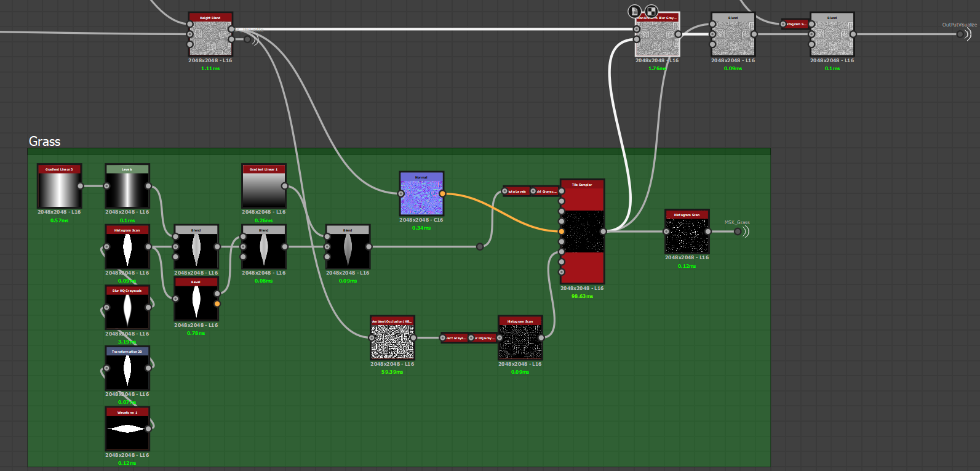Click the Levels node input port

point(106,186)
